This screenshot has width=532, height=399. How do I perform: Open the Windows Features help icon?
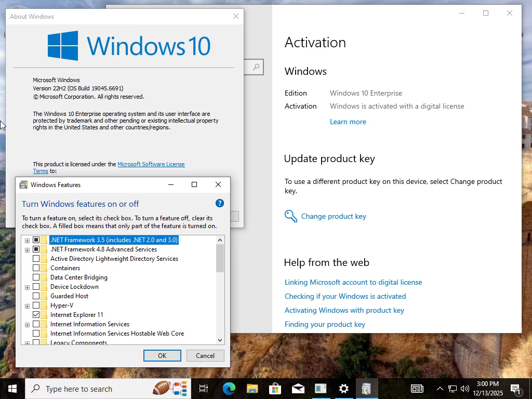pyautogui.click(x=220, y=203)
